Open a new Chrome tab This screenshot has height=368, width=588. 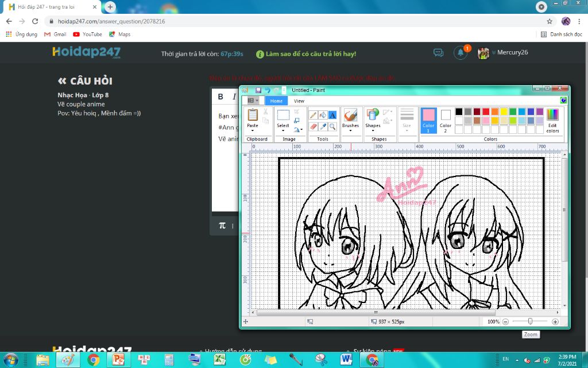coord(110,7)
